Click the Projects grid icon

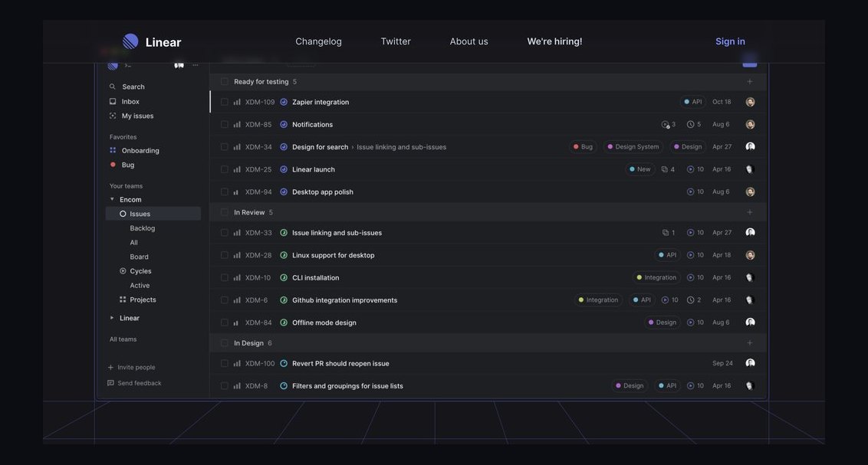[x=123, y=300]
